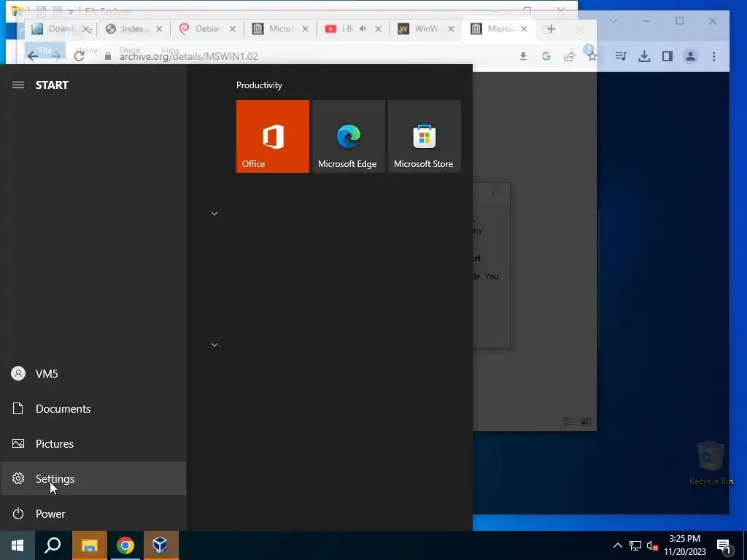Screen dimensions: 747x560
Task: Bookmark this page with the star
Action: click(x=592, y=56)
